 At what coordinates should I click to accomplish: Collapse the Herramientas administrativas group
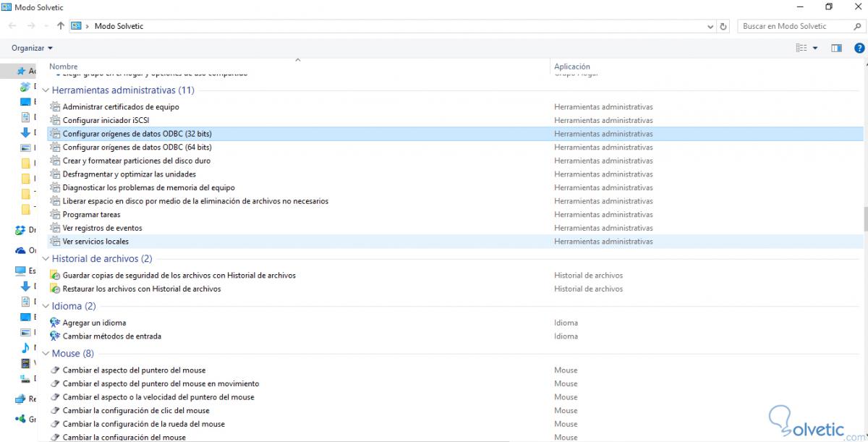pyautogui.click(x=46, y=90)
